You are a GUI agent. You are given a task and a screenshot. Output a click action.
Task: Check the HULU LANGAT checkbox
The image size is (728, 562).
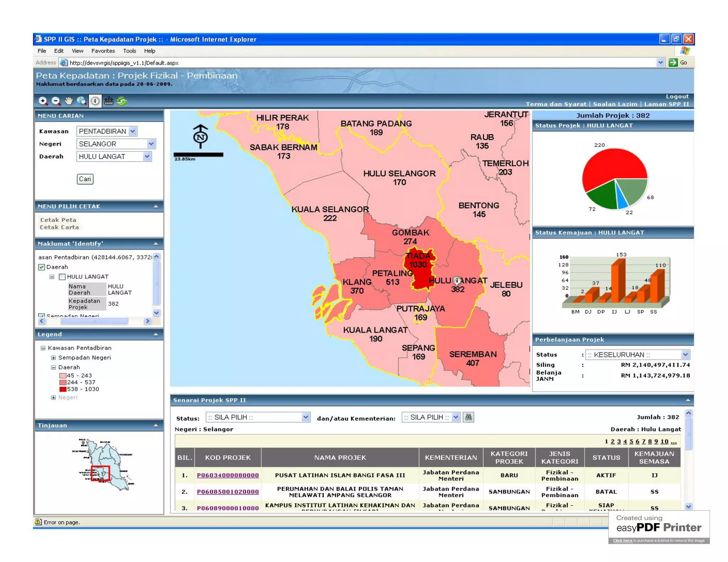click(x=62, y=277)
